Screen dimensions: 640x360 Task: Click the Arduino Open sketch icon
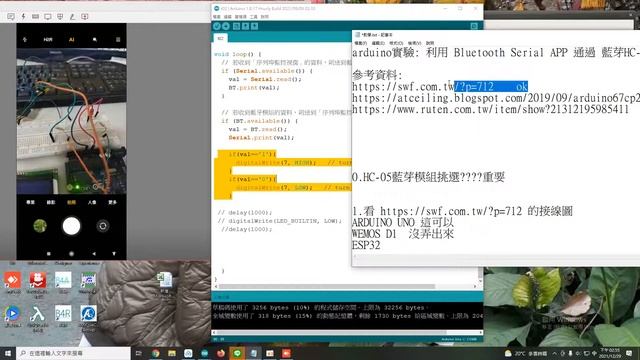(x=245, y=26)
